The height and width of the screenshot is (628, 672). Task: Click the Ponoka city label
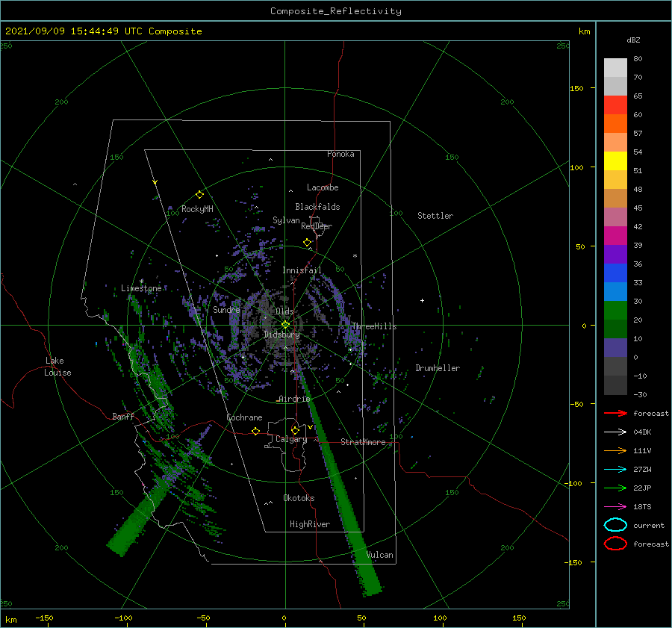click(x=340, y=154)
